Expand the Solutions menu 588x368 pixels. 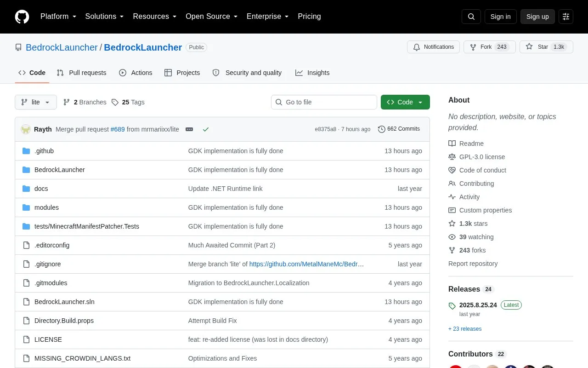tap(105, 17)
